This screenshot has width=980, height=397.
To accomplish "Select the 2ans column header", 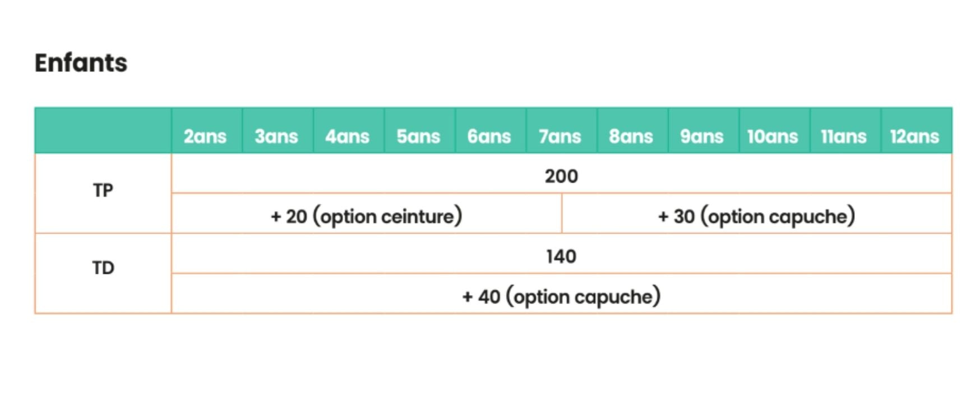I will coord(205,136).
